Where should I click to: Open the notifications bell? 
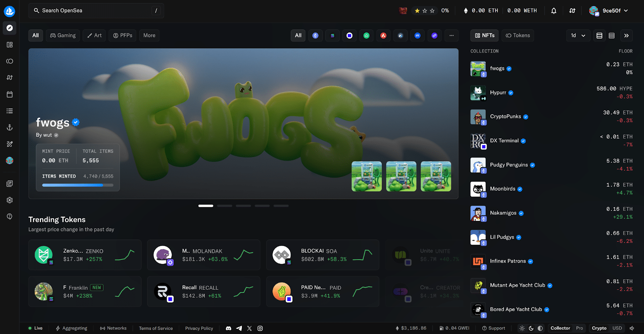554,11
